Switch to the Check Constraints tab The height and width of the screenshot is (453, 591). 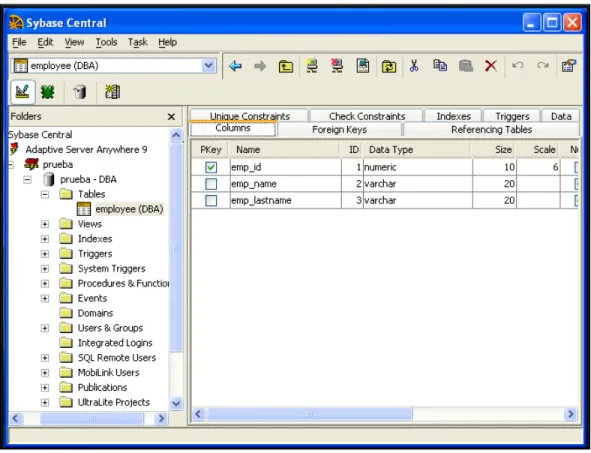tap(367, 116)
